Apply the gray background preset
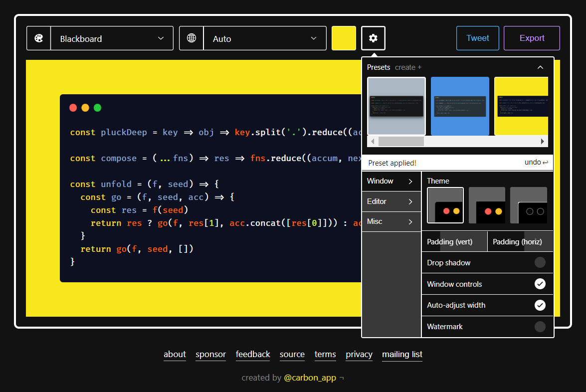This screenshot has height=392, width=586. 396,106
